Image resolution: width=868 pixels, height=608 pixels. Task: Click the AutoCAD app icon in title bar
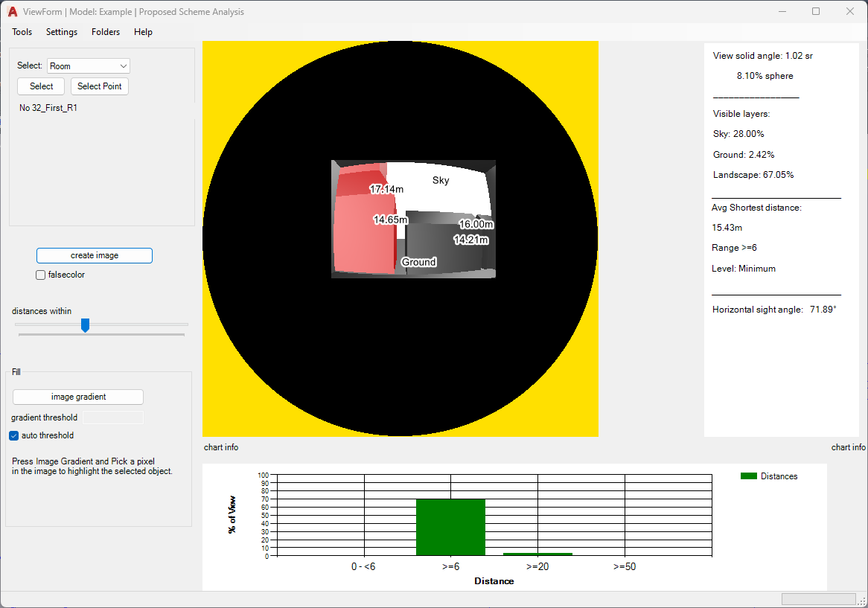pyautogui.click(x=13, y=12)
